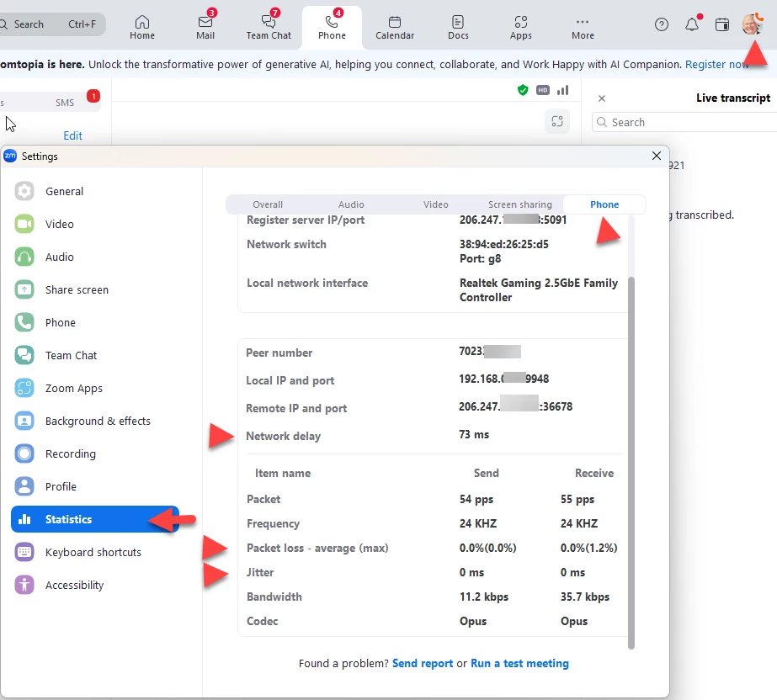Click the Send packet value 54 pps
The height and width of the screenshot is (700, 777).
point(476,499)
